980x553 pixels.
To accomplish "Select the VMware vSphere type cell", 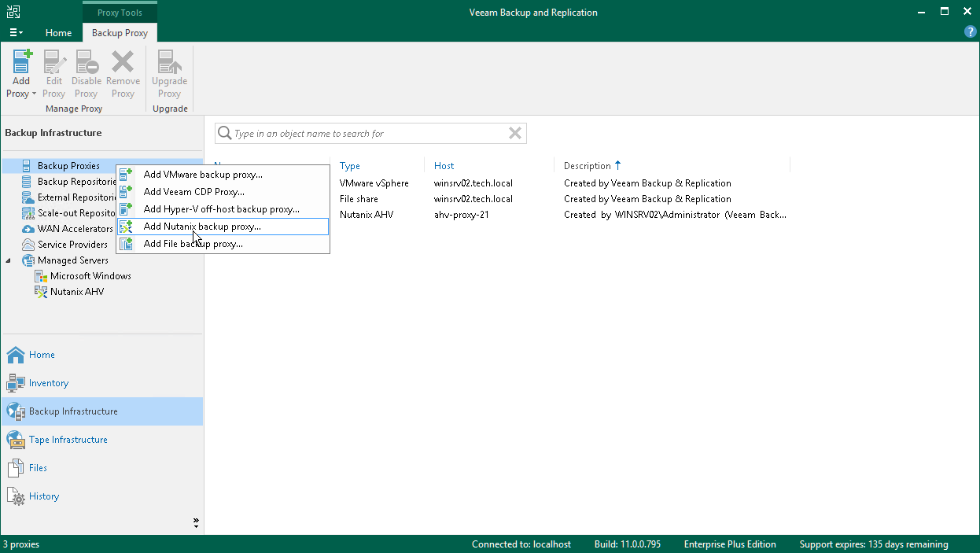I will pyautogui.click(x=374, y=183).
